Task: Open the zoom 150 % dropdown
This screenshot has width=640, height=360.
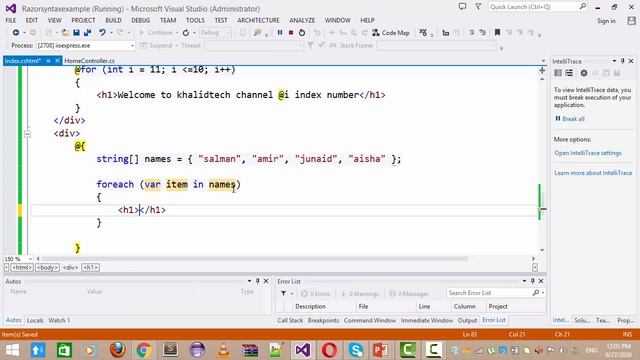Action: (30, 259)
